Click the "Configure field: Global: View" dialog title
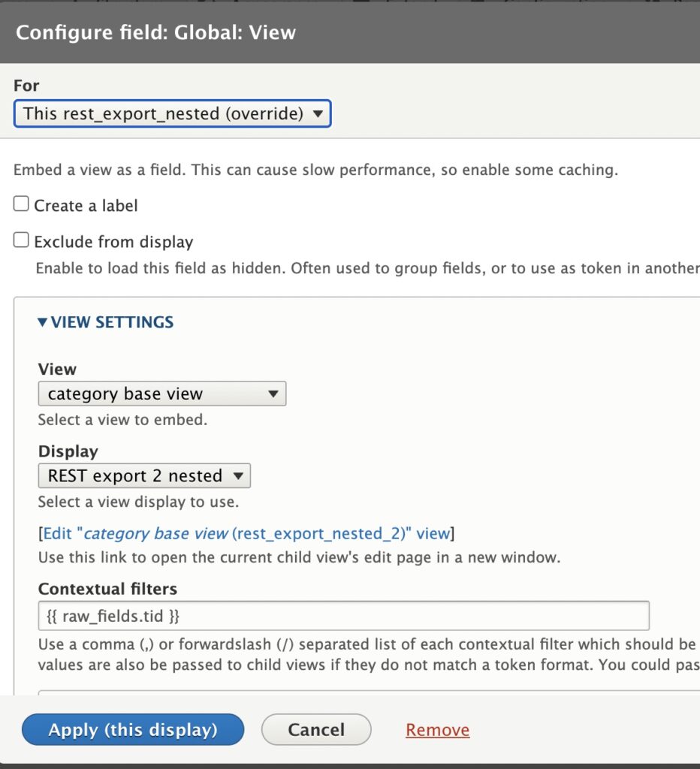The height and width of the screenshot is (769, 700). [x=156, y=32]
